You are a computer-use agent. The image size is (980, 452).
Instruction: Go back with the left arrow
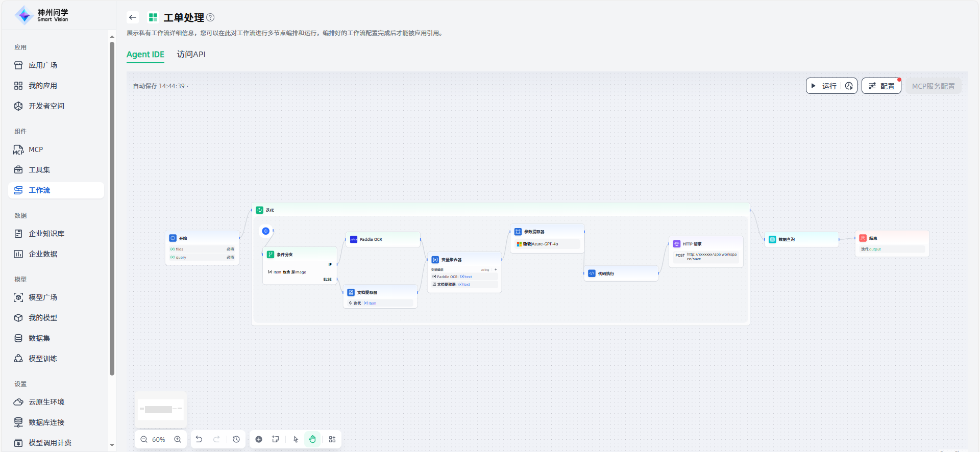[x=133, y=17]
